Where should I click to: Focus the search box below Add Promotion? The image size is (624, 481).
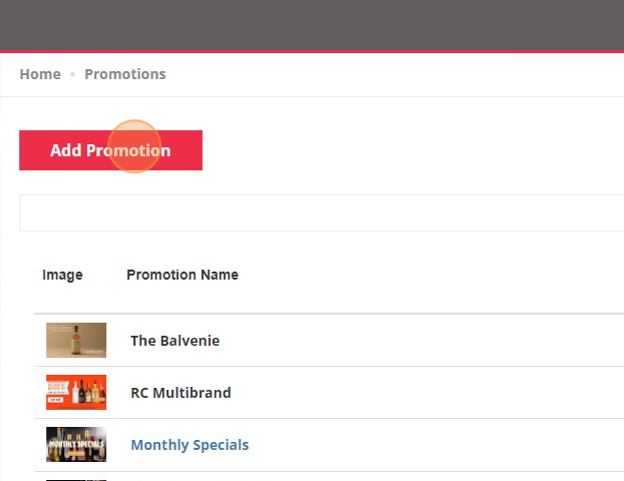322,213
